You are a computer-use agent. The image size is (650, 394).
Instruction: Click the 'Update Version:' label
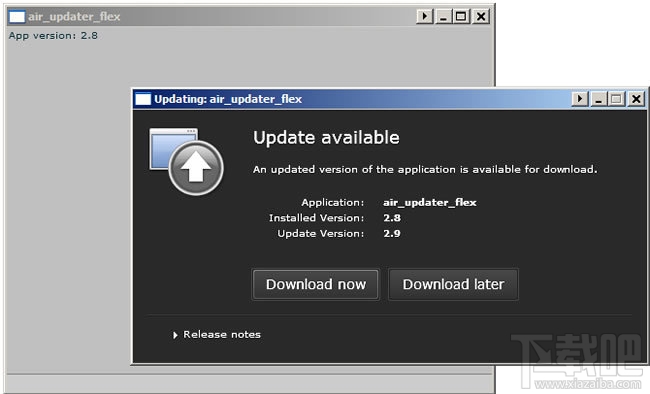[x=320, y=233]
